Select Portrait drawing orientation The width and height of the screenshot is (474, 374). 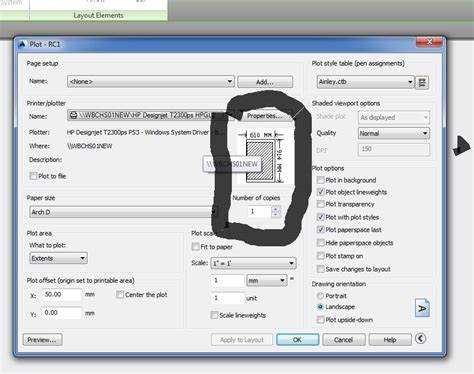pos(320,296)
